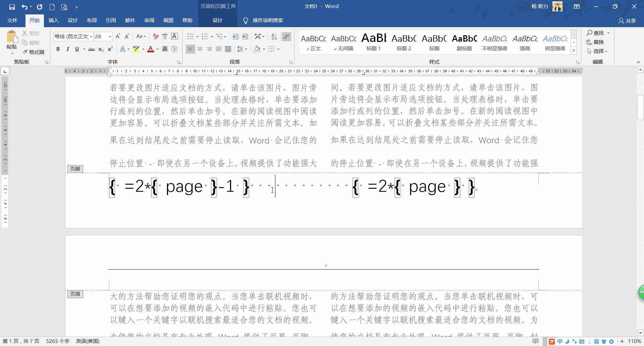Toggle Align left
Image resolution: width=644 pixels, height=346 pixels.
click(190, 49)
